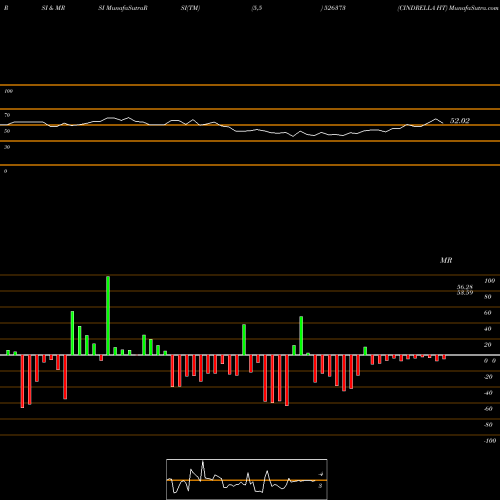Click the tallest green bar in MR histogram

[108, 315]
